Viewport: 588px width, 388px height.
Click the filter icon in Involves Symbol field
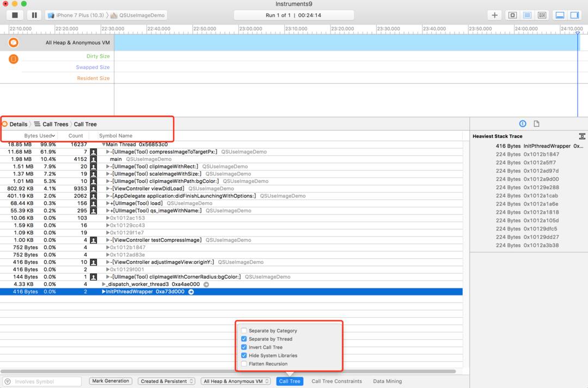coord(8,381)
